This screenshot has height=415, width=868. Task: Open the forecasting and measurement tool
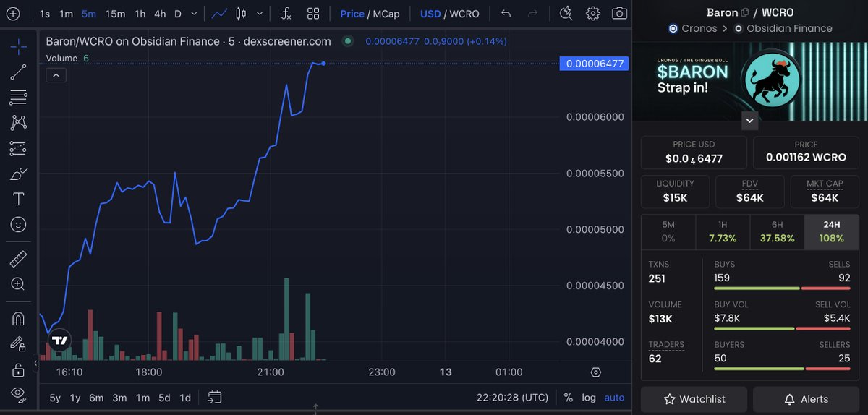(x=19, y=148)
